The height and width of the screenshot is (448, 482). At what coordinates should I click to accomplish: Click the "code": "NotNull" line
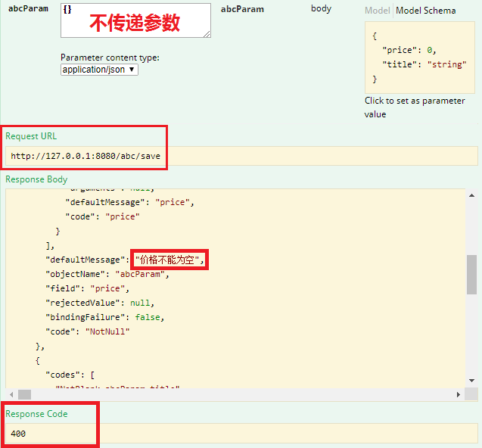88,331
